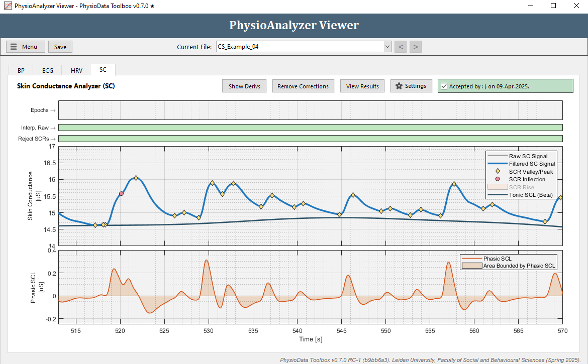This screenshot has width=588, height=364.
Task: Click the Interp. Raw green bar
Action: point(311,128)
